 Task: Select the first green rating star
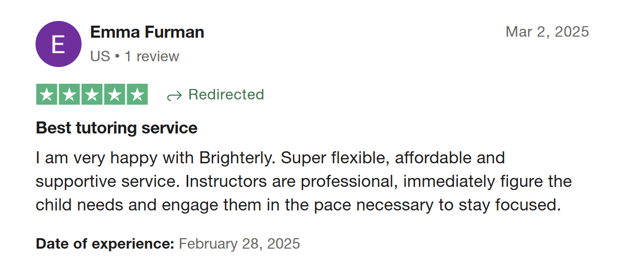[47, 95]
